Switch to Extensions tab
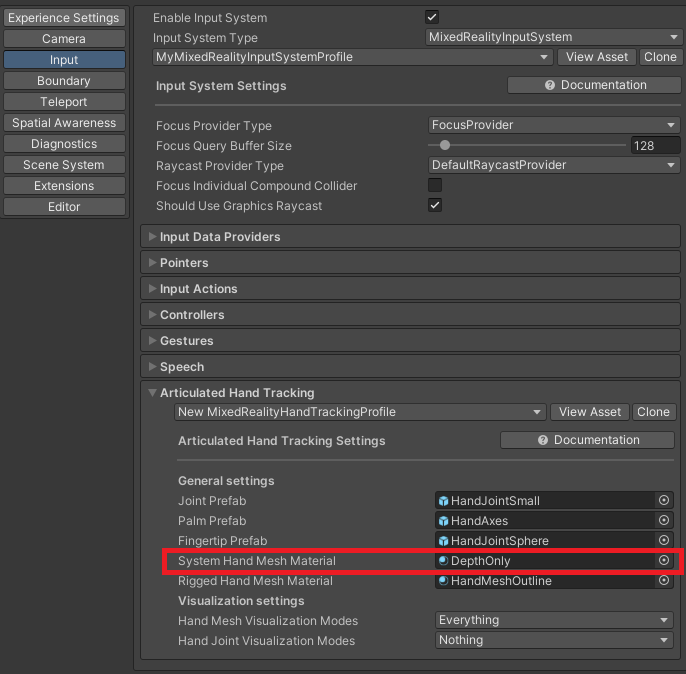This screenshot has height=674, width=686. (x=64, y=186)
